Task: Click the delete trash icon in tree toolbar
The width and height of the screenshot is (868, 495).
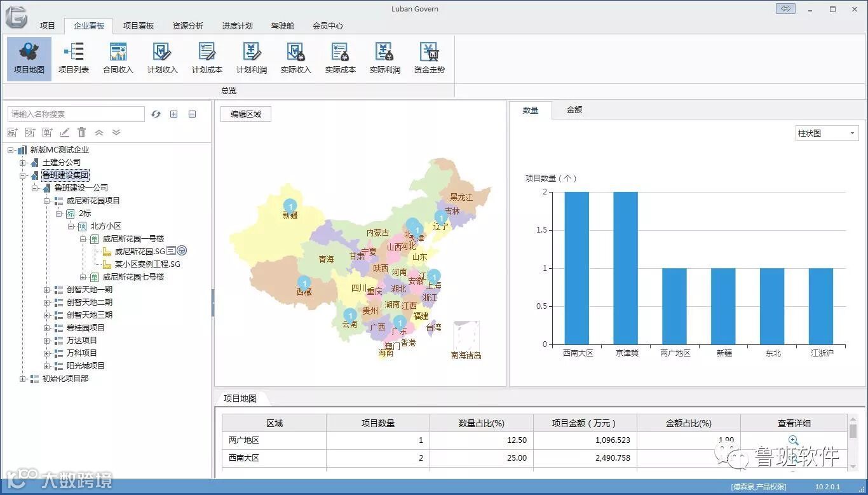Action: tap(82, 132)
